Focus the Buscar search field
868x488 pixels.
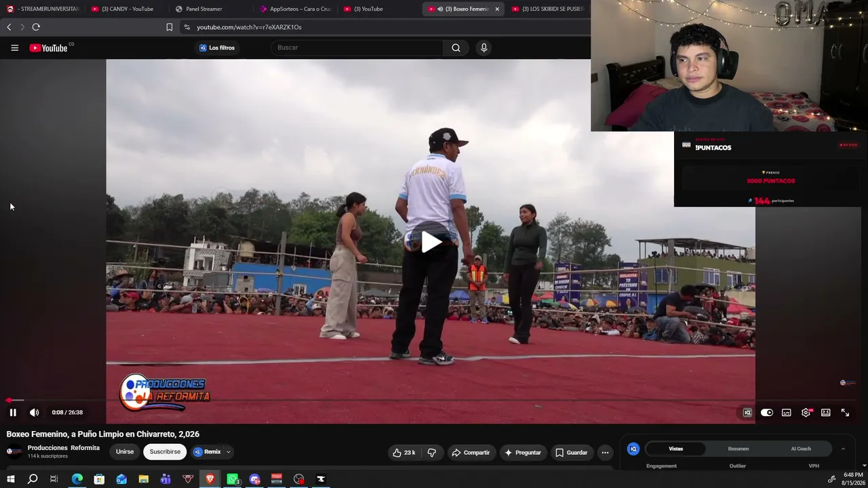(357, 47)
